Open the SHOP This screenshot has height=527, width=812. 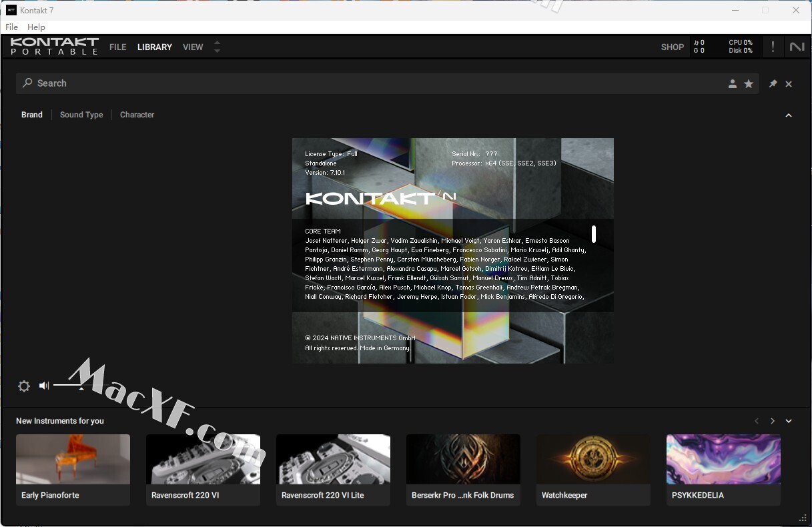673,47
